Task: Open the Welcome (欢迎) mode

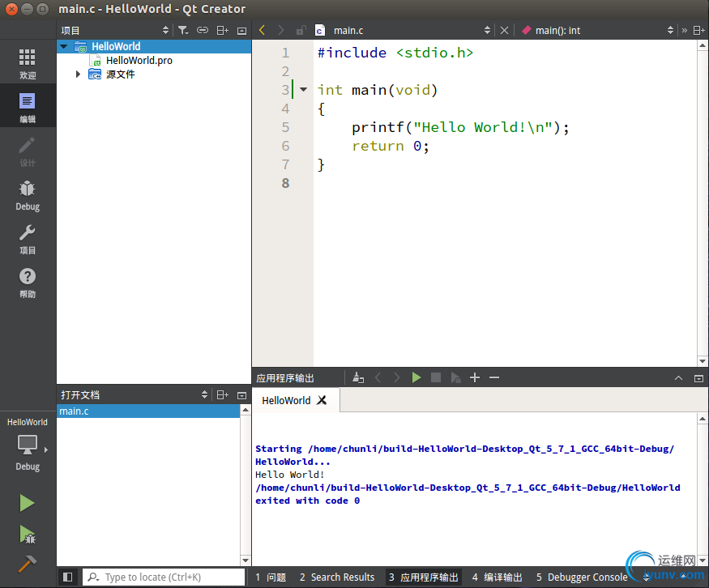Action: pos(27,64)
